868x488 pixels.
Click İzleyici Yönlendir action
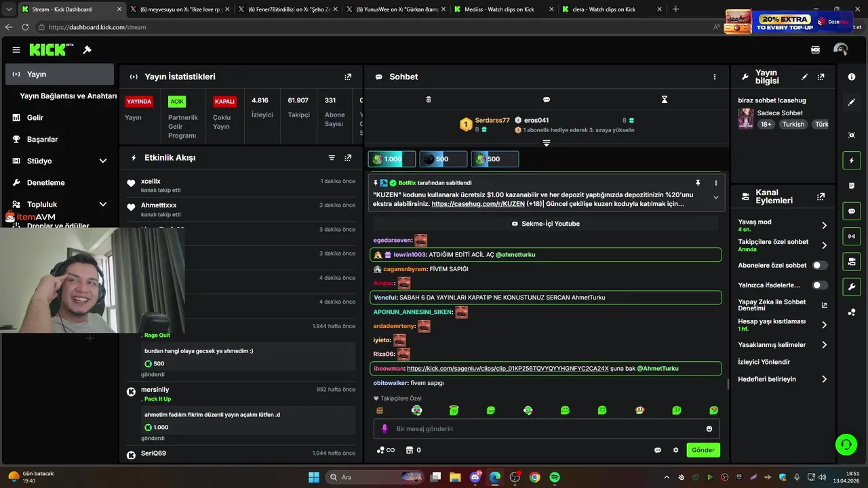coord(764,362)
